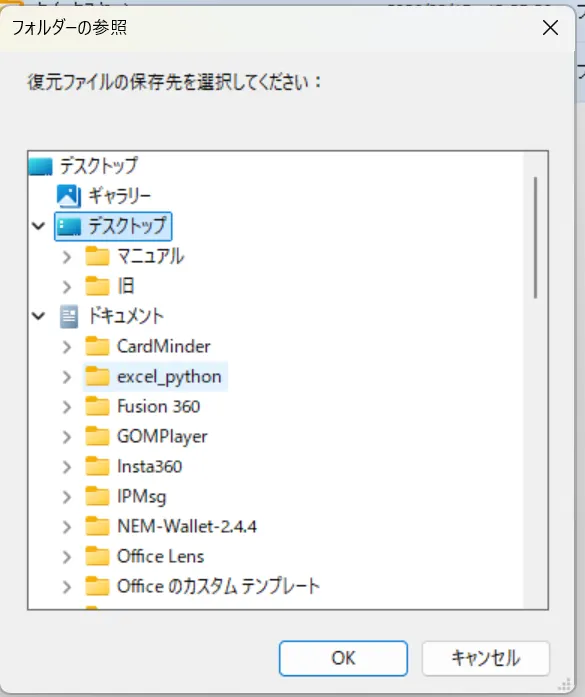Collapse the ドキュメント node
Image resolution: width=585 pixels, height=697 pixels.
[x=39, y=316]
